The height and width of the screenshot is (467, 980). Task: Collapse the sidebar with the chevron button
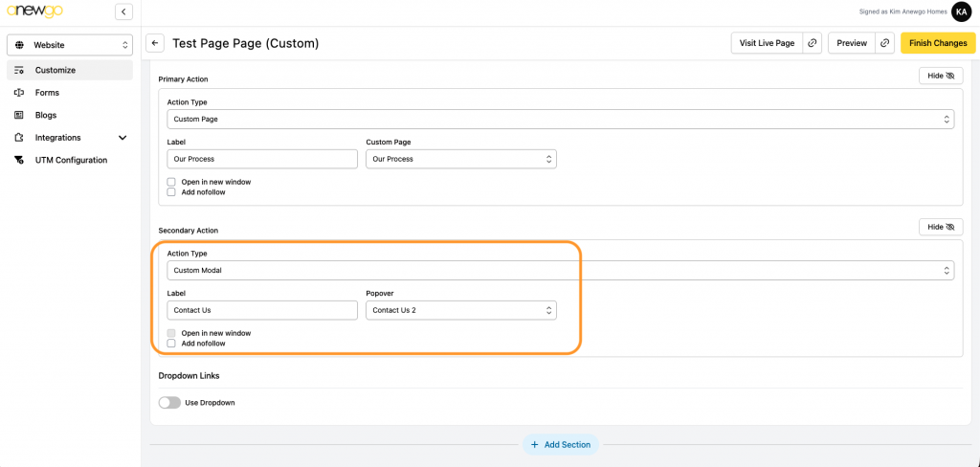coord(123,11)
